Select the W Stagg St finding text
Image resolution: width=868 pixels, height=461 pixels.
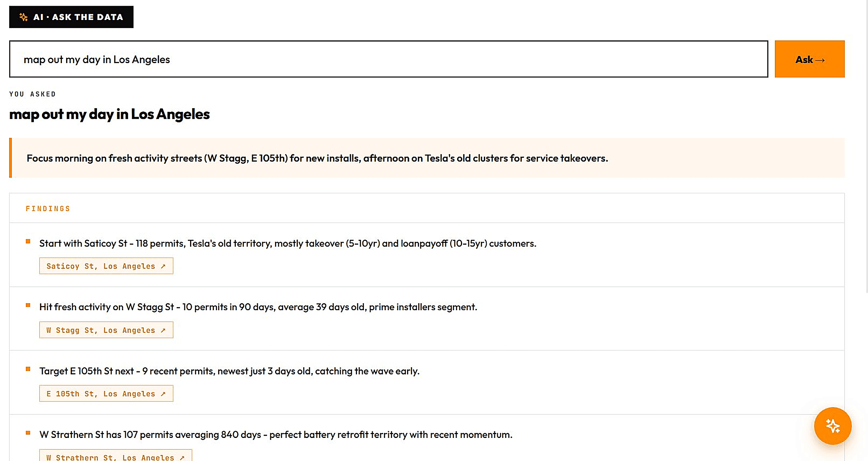(258, 307)
